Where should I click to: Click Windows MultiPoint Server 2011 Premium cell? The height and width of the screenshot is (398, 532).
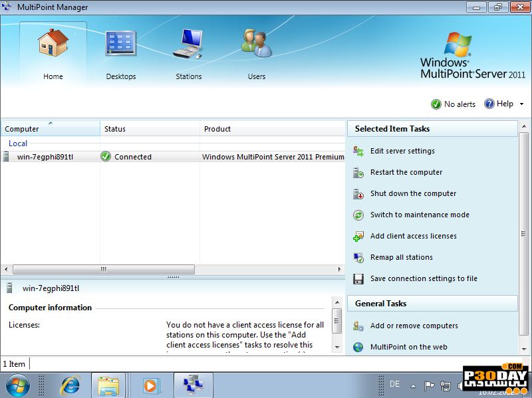click(273, 157)
